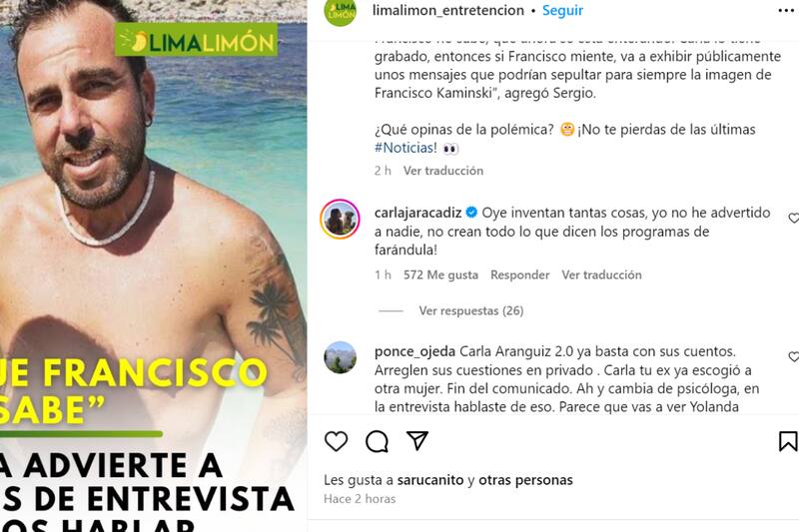
Task: Open carlajaracadiz's story ring avatar
Action: point(340,219)
